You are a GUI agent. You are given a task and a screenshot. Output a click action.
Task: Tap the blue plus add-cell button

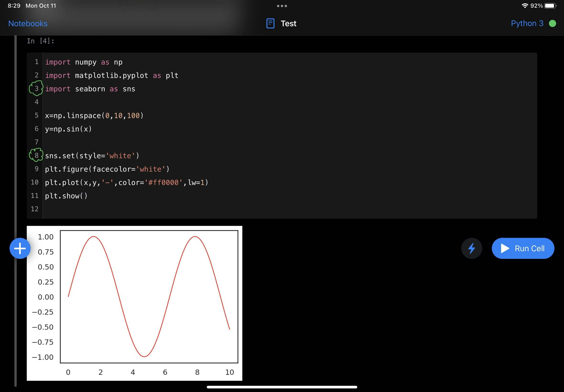[20, 248]
